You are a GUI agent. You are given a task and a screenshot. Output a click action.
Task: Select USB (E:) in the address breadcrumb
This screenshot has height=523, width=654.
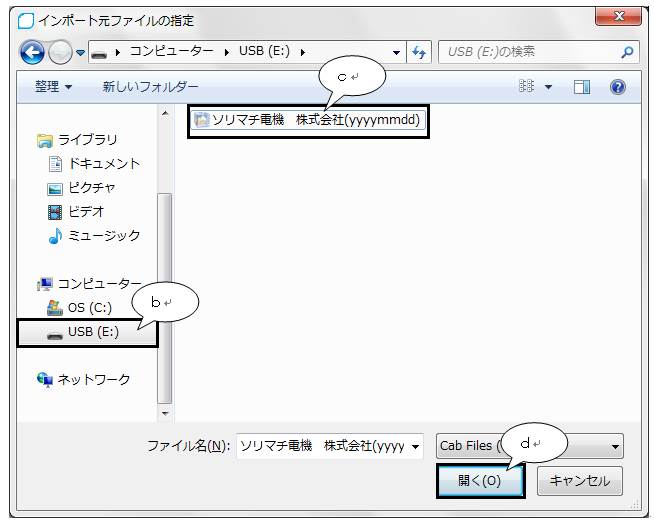(264, 51)
